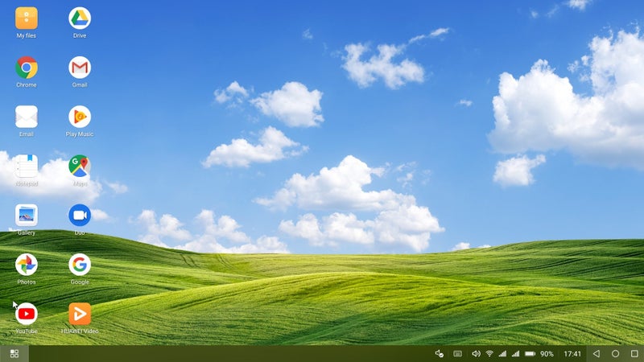
Task: Open the Gallery app
Action: pos(27,216)
